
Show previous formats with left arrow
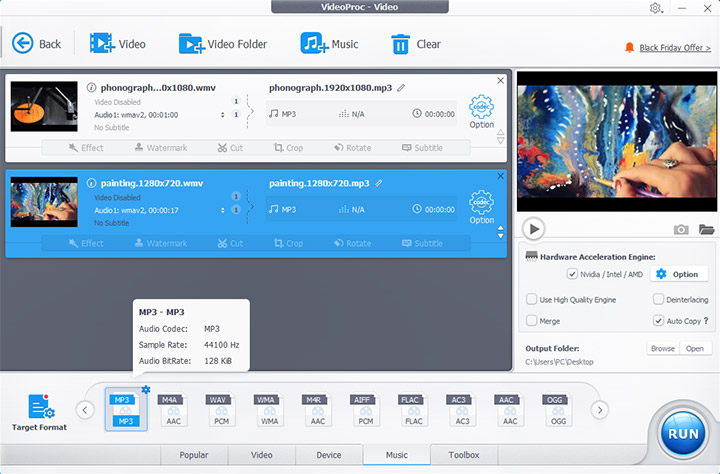pos(85,410)
